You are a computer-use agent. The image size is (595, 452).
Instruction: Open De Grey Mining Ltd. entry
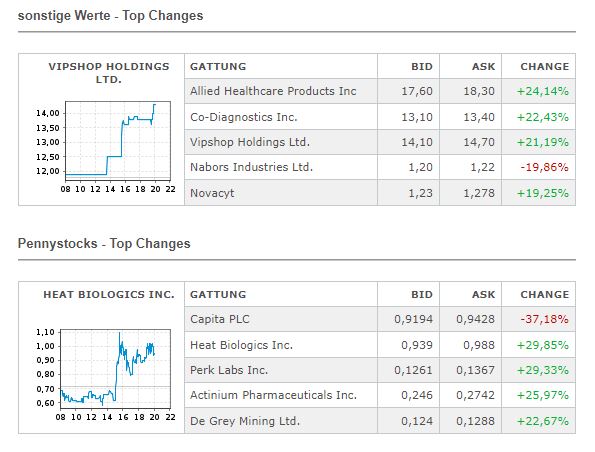(x=245, y=421)
